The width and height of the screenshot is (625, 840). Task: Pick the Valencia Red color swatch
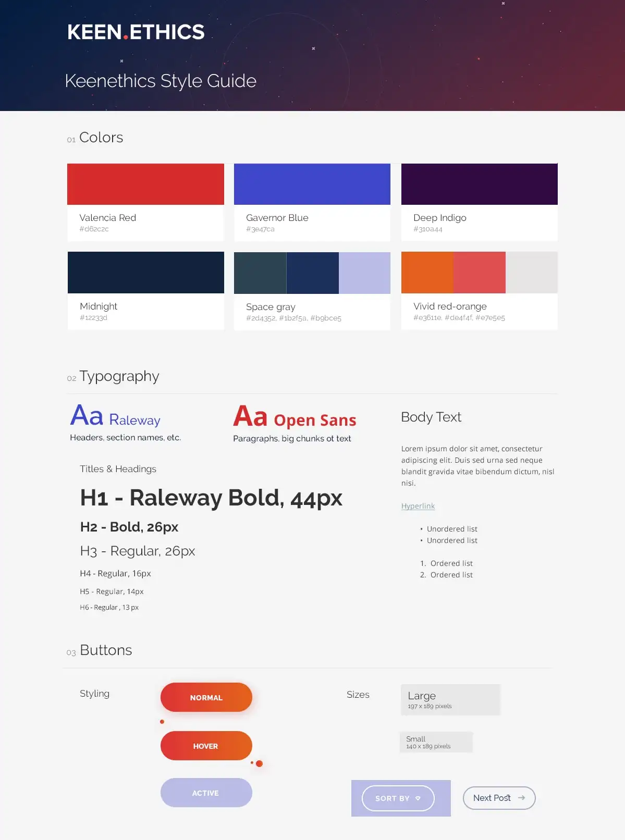145,184
